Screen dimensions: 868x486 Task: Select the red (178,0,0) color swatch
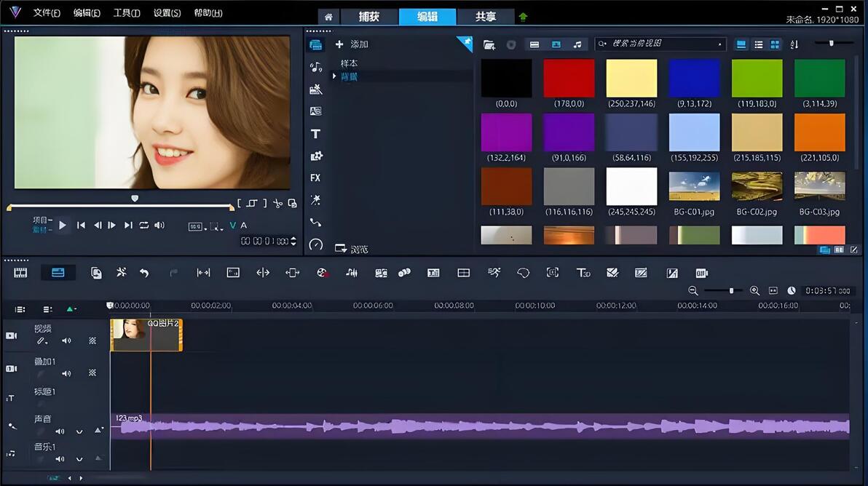click(x=569, y=79)
